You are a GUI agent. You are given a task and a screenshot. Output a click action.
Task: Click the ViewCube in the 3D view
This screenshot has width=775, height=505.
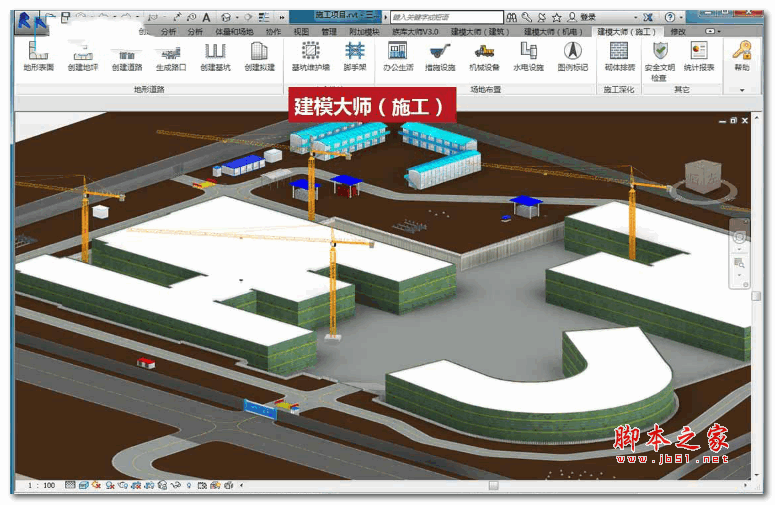[x=702, y=179]
